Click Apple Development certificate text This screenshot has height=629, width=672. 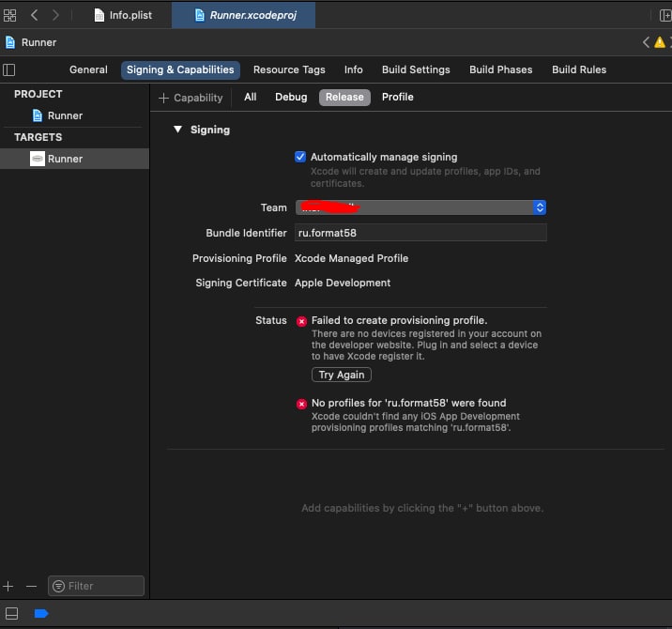pos(343,283)
